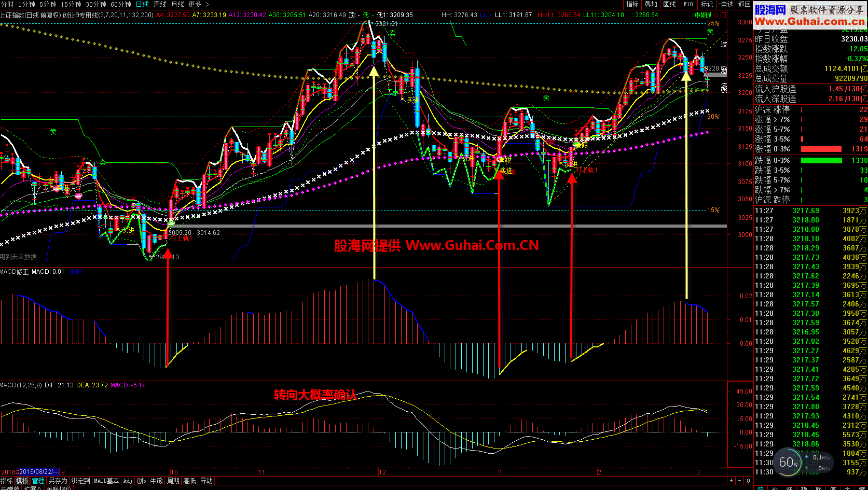Click the 流入深股通 row
Image resolution: width=868 pixels, height=490 pixels.
pos(811,99)
